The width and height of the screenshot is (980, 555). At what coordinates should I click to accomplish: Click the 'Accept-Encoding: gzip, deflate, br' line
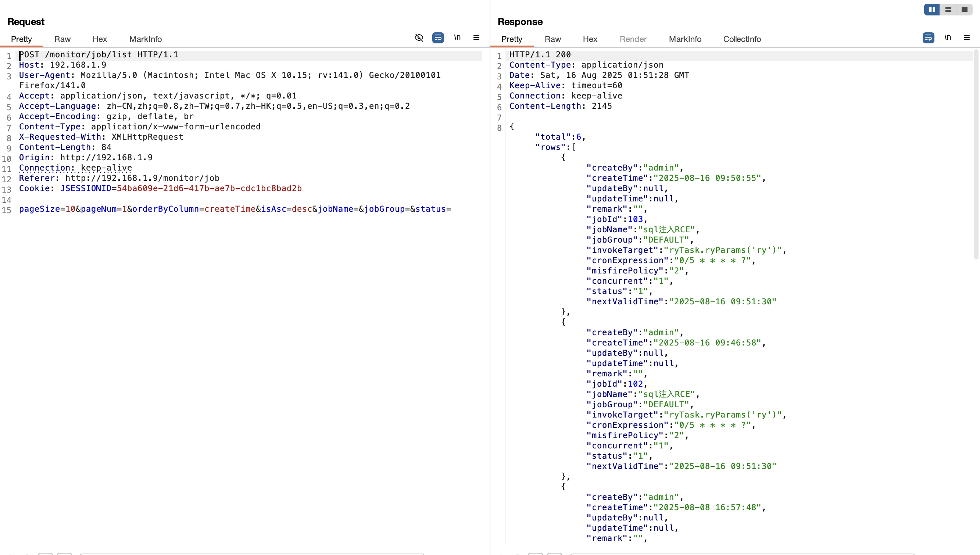click(x=106, y=116)
